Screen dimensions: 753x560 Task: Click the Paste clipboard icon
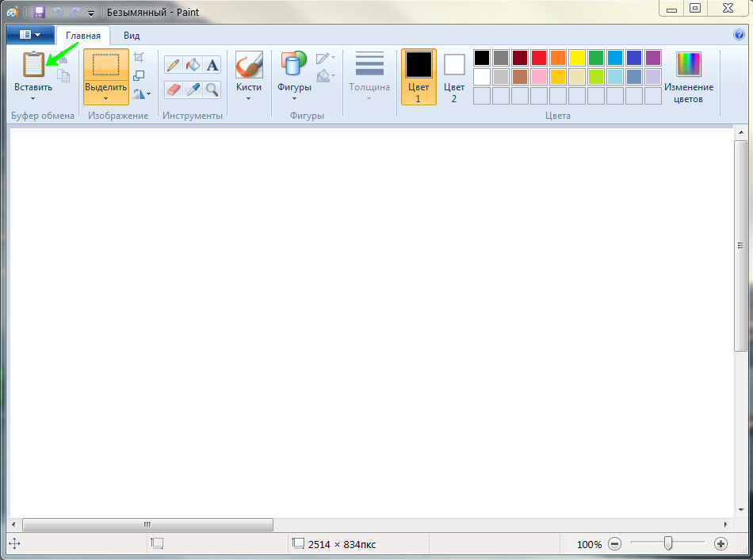(x=33, y=65)
